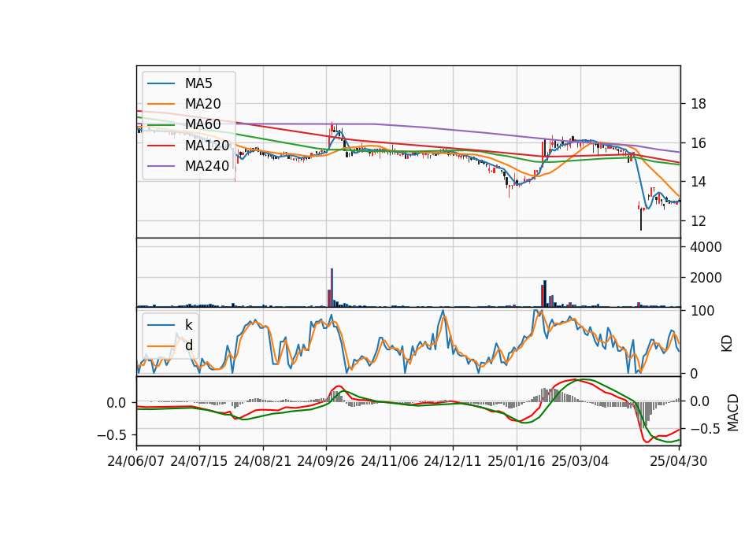Click the MA240 legend label
756x543 pixels.
207,166
